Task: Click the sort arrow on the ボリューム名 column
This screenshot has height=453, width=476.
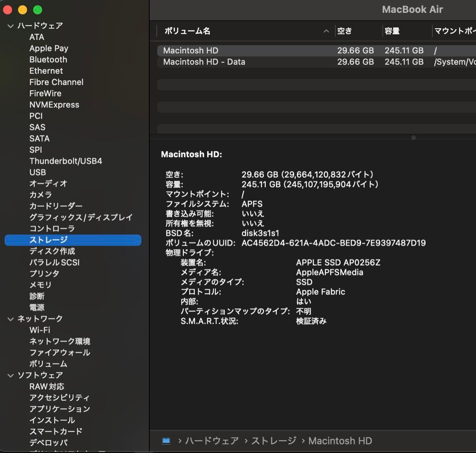Action: point(326,31)
